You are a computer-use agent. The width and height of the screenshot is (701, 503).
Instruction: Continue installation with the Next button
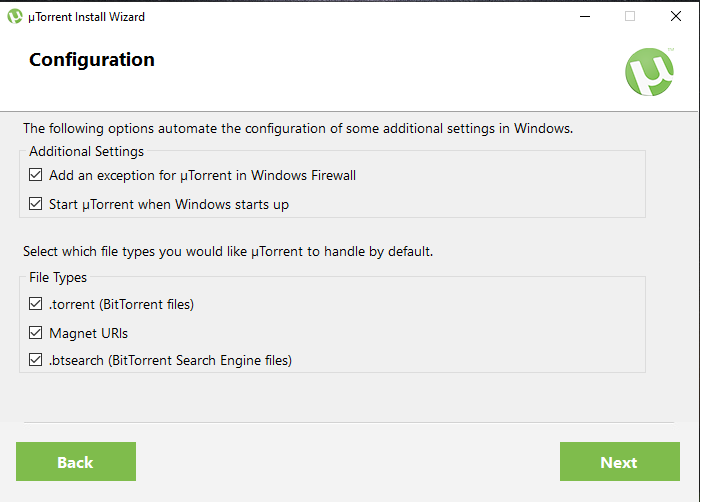click(620, 462)
